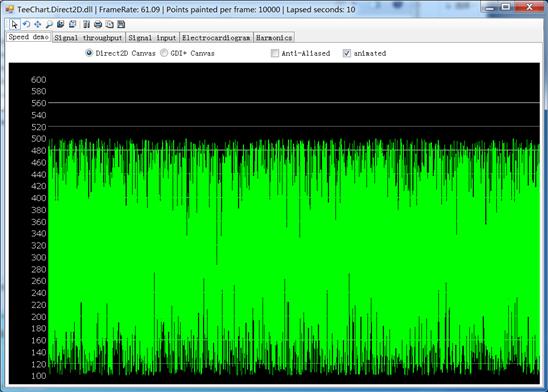
Task: Click the print chart icon
Action: [98, 24]
